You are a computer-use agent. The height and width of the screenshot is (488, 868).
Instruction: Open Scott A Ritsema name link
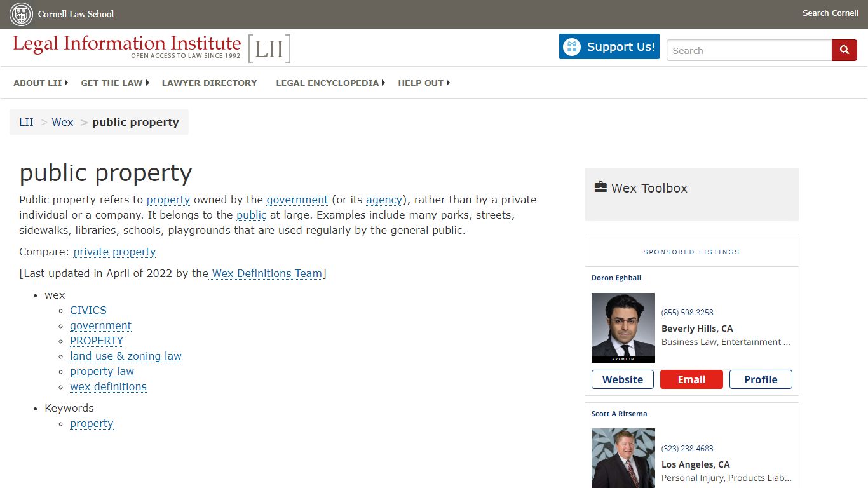click(x=620, y=414)
